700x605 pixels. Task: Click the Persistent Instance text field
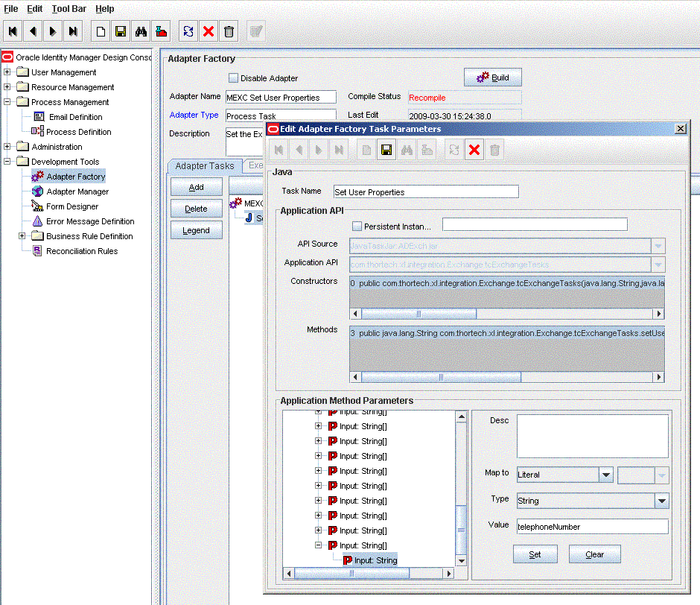pyautogui.click(x=535, y=224)
